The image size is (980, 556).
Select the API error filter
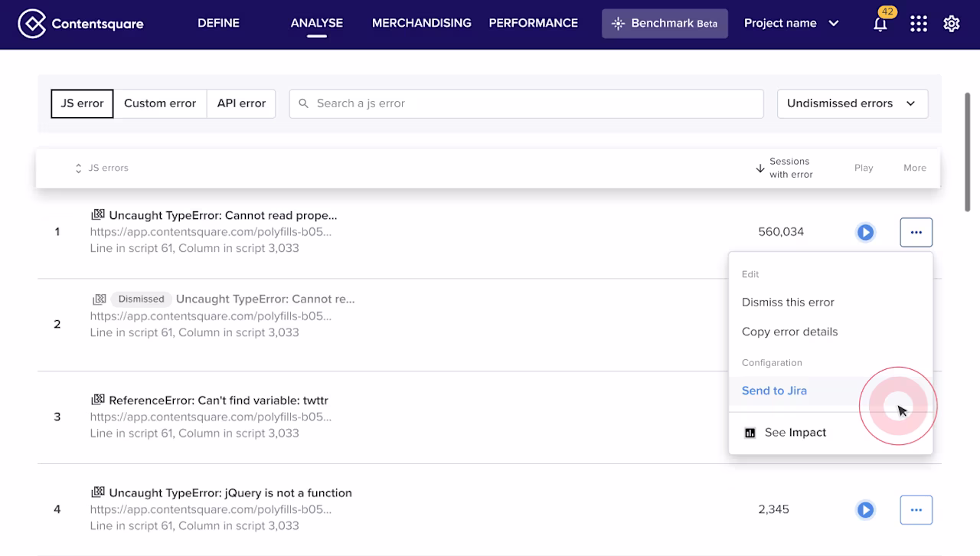[241, 103]
